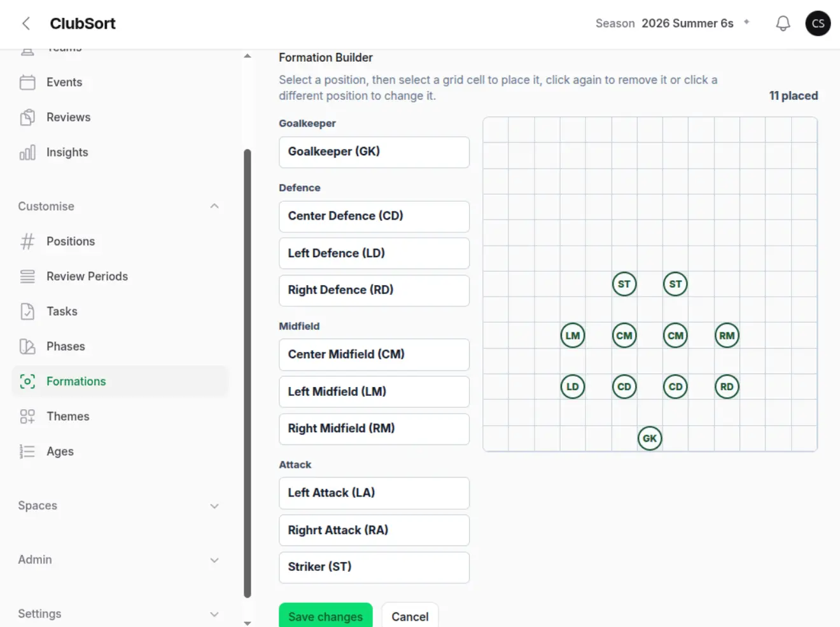Click the left CM marker on grid
840x627 pixels.
624,335
